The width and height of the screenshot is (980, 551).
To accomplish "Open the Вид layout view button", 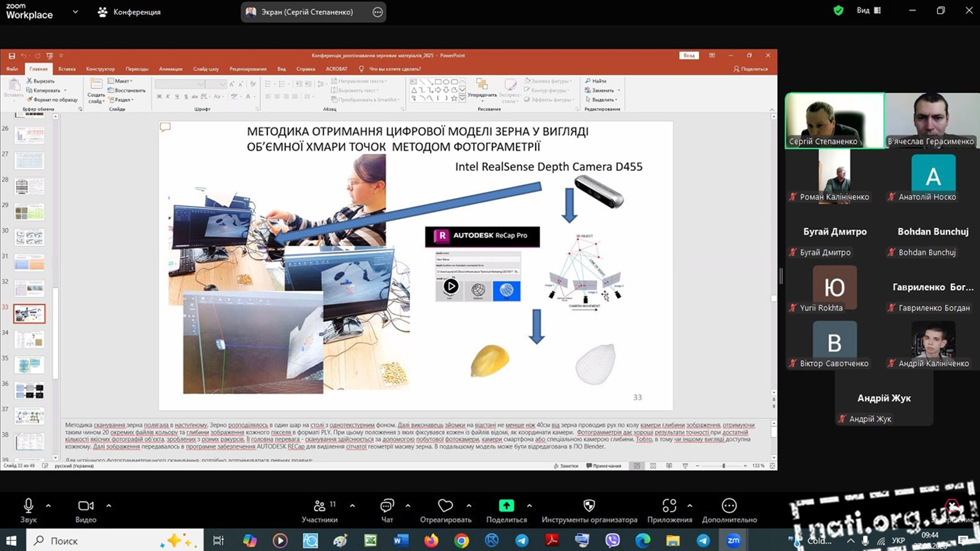I will pyautogui.click(x=869, y=11).
